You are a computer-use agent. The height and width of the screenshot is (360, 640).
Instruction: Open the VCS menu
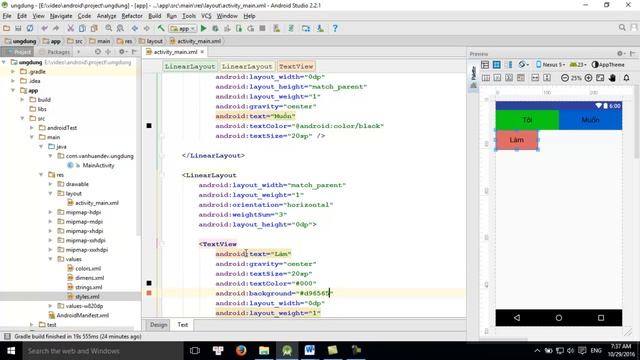pyautogui.click(x=206, y=16)
